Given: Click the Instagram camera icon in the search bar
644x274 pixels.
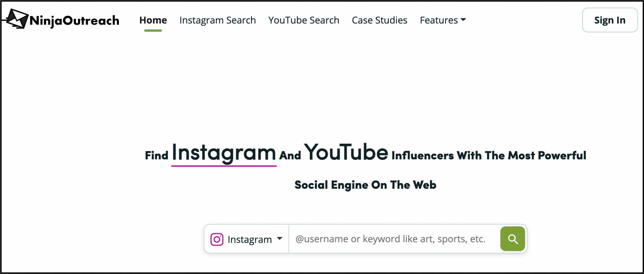Looking at the screenshot, I should point(217,239).
